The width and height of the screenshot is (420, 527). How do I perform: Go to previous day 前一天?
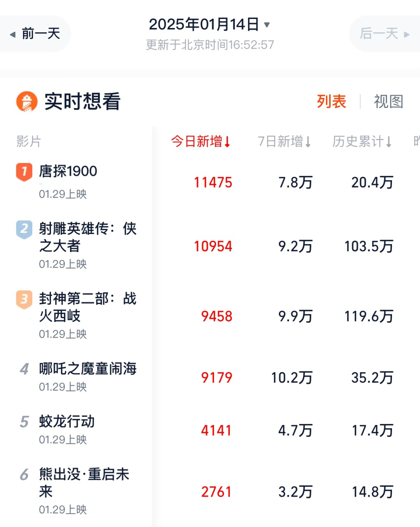tap(35, 34)
